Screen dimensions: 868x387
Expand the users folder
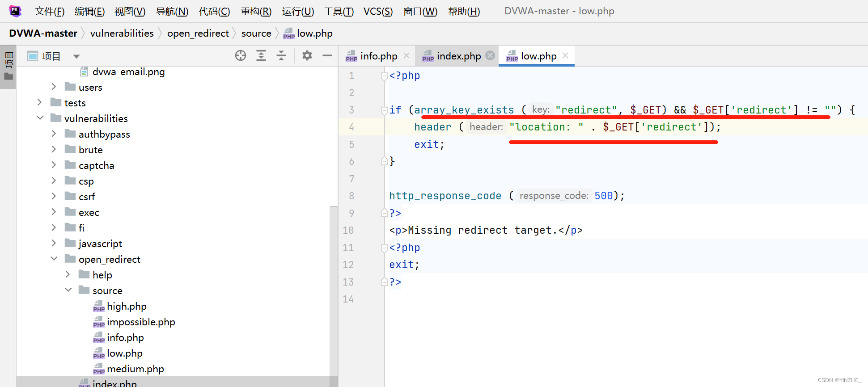[54, 87]
